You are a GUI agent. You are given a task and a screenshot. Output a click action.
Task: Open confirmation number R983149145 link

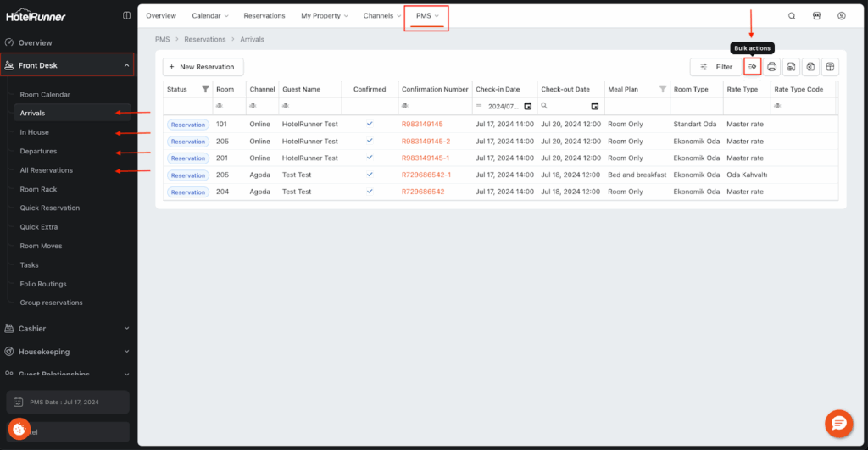422,125
